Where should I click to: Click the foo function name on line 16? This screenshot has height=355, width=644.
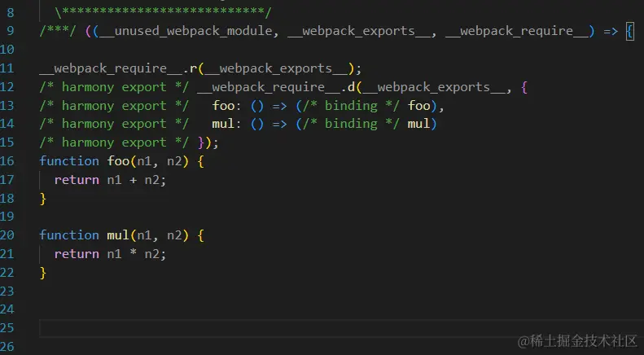tap(118, 161)
